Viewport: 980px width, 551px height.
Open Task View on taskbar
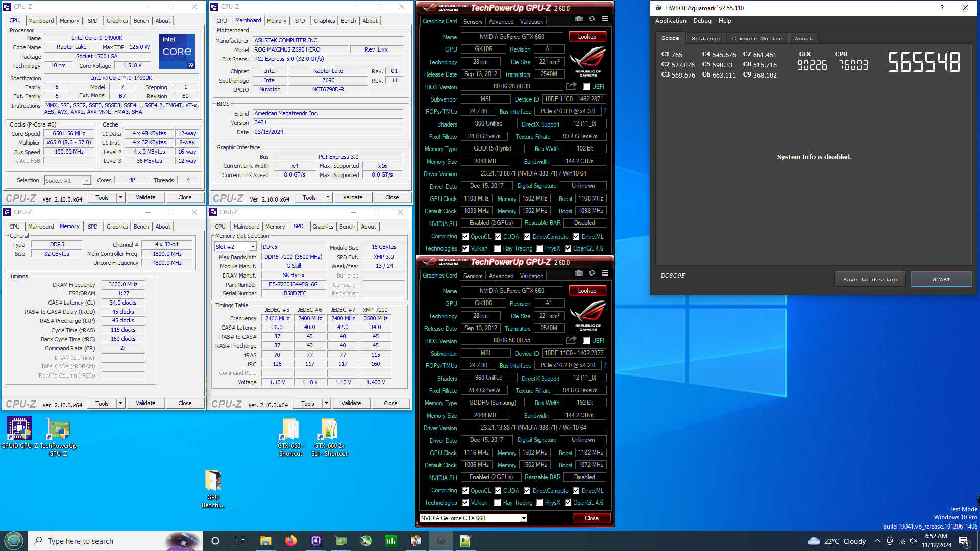(x=240, y=541)
